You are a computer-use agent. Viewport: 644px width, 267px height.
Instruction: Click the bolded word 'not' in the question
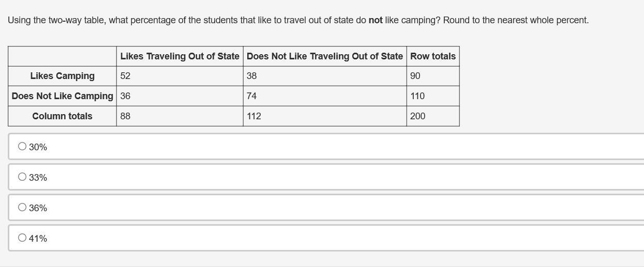coord(376,21)
